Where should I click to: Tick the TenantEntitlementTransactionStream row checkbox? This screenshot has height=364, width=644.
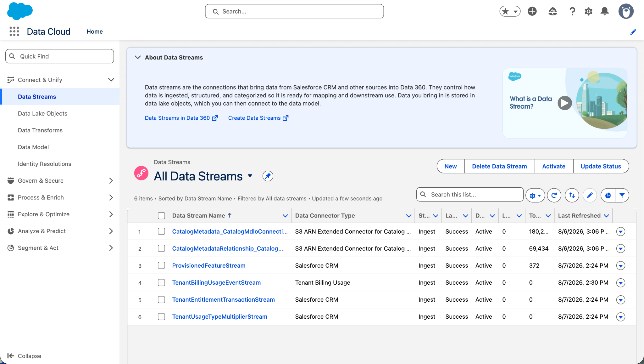[x=161, y=299]
